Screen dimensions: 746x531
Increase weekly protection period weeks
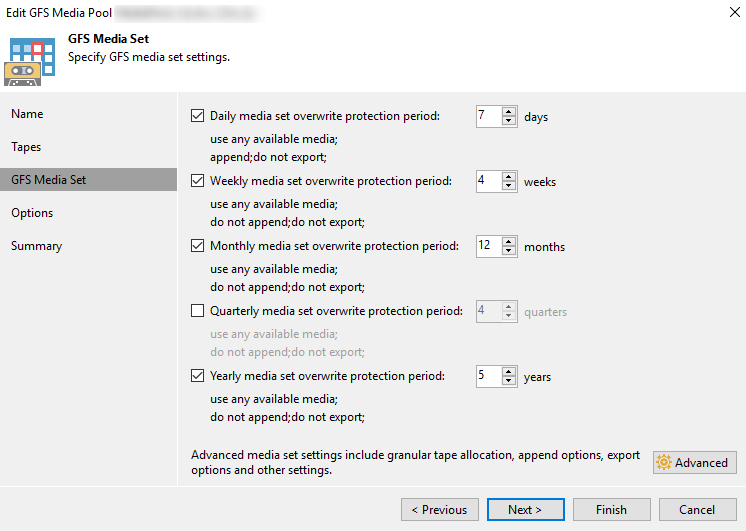point(509,176)
